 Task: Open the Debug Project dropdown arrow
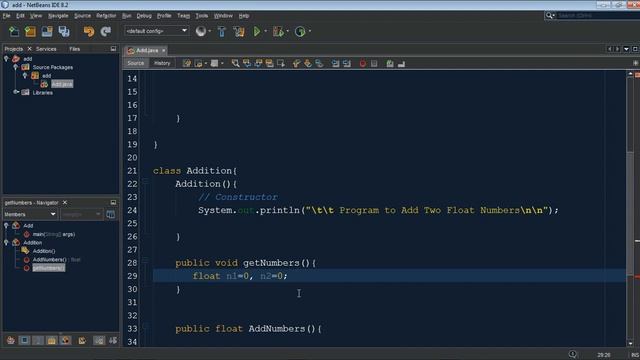pos(288,31)
